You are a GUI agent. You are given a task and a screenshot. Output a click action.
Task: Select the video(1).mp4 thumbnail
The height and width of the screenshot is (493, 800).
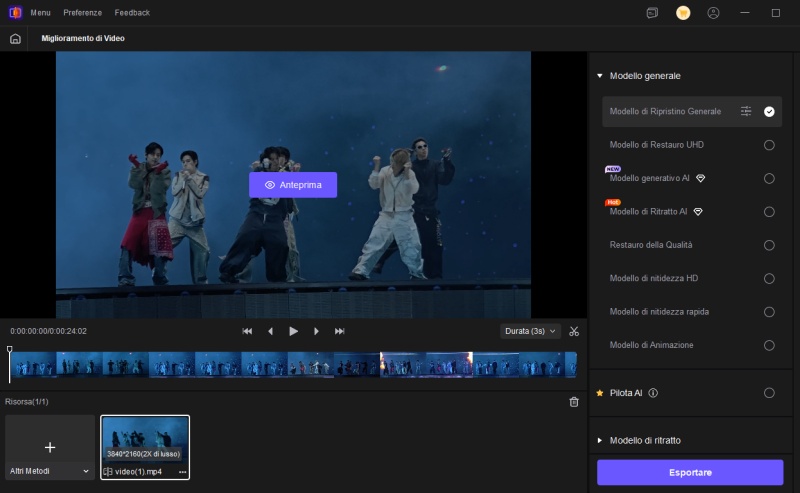(145, 447)
